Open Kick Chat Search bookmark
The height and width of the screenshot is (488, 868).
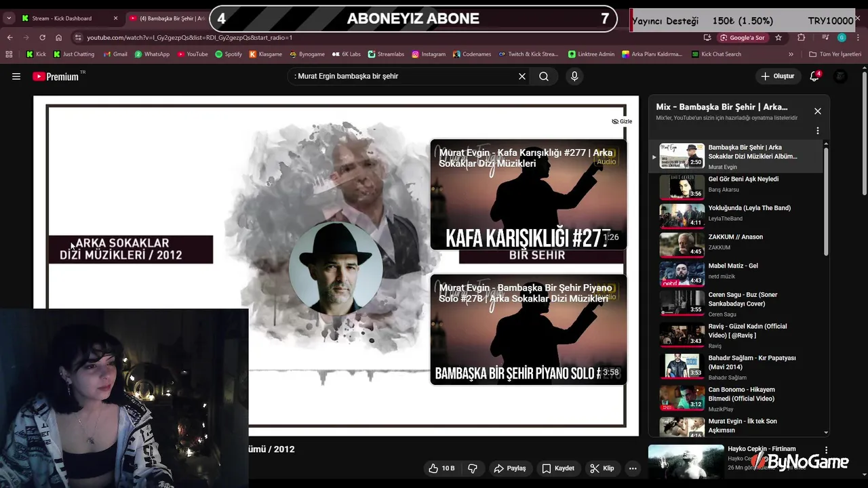pyautogui.click(x=716, y=54)
